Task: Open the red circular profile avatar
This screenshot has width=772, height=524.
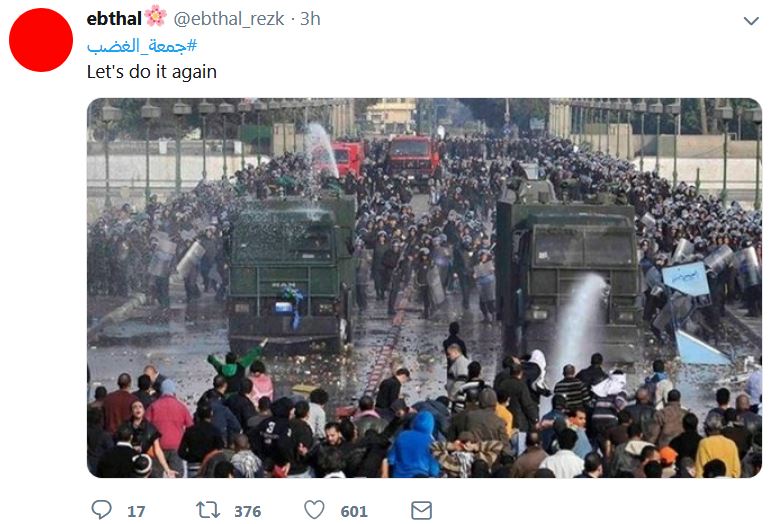Action: pyautogui.click(x=41, y=40)
